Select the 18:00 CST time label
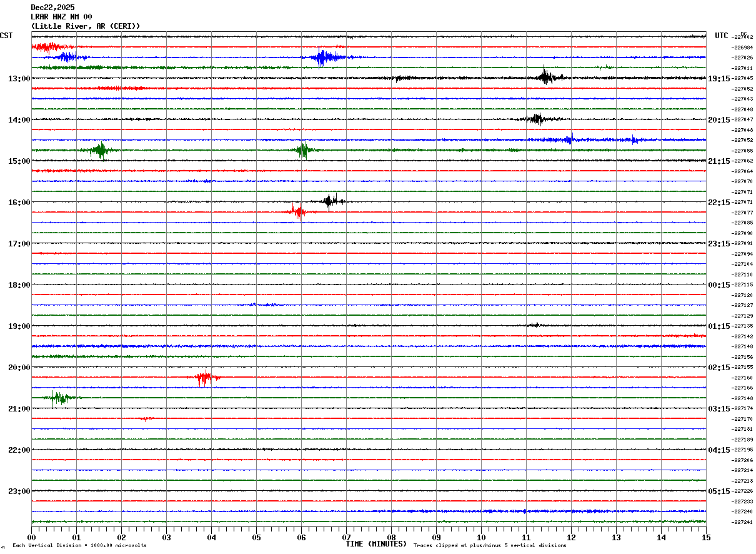Viewport: 756px width, 554px height. [19, 285]
